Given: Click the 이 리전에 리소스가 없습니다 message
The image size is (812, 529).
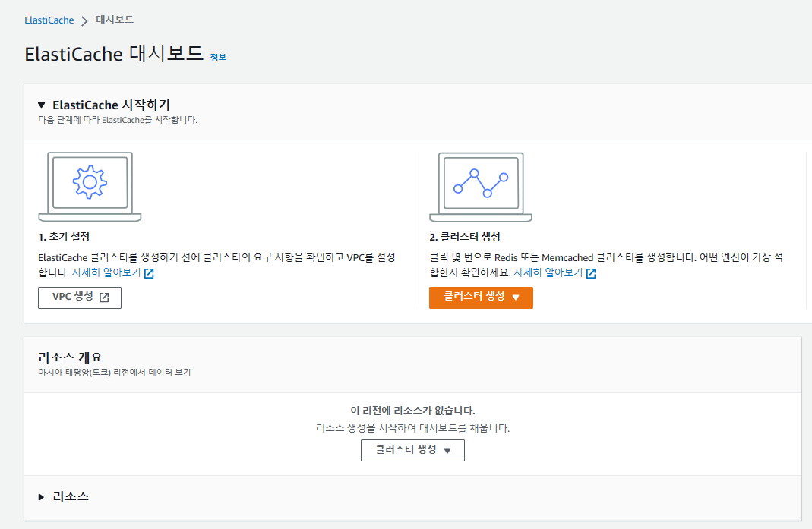Looking at the screenshot, I should point(412,411).
